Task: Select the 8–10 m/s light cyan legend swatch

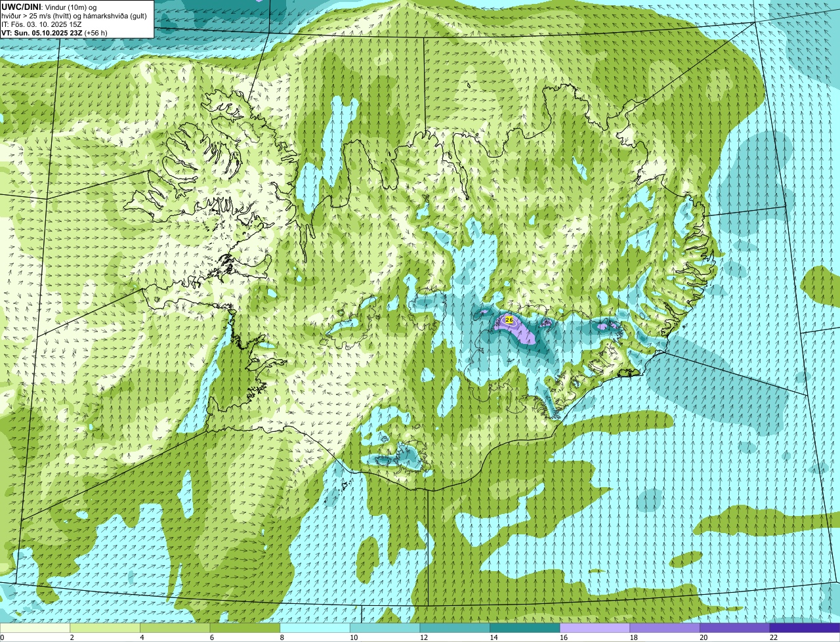Action: [x=314, y=628]
